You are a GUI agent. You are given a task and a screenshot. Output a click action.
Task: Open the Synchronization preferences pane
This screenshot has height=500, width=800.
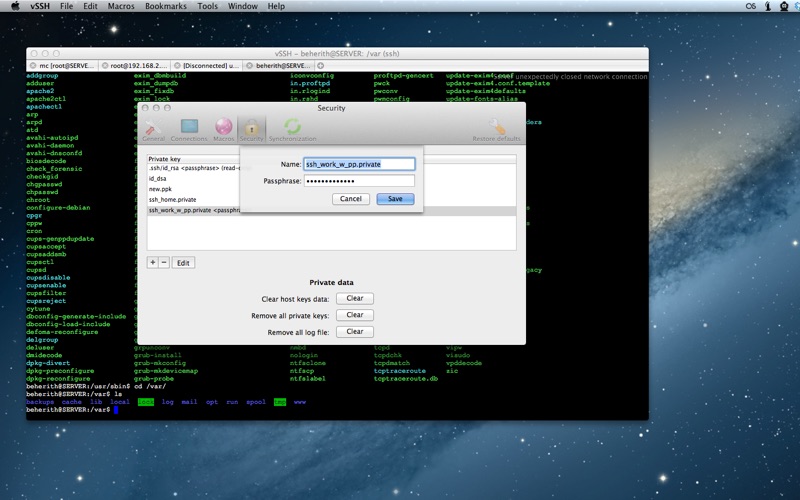tap(292, 128)
